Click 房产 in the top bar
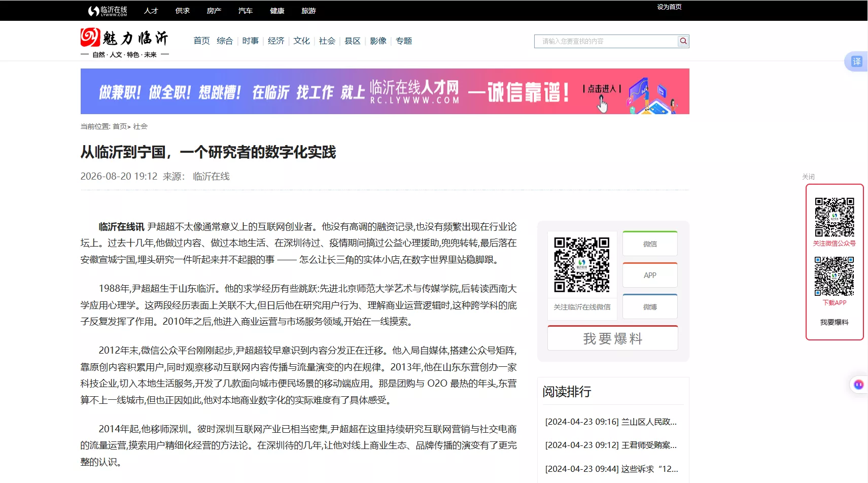This screenshot has height=483, width=868. click(214, 11)
